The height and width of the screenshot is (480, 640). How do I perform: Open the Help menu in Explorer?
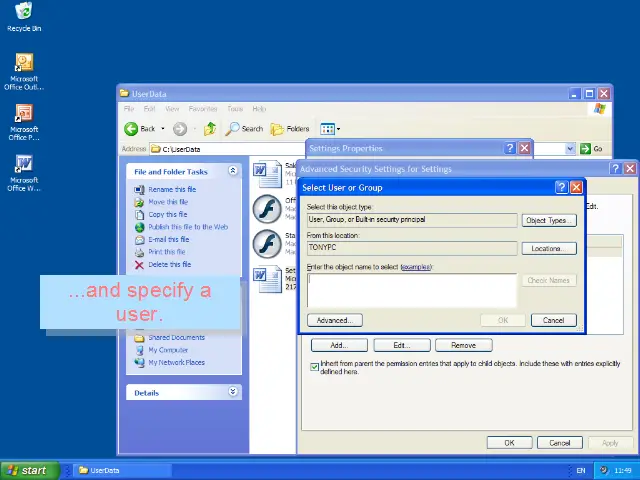tap(259, 109)
